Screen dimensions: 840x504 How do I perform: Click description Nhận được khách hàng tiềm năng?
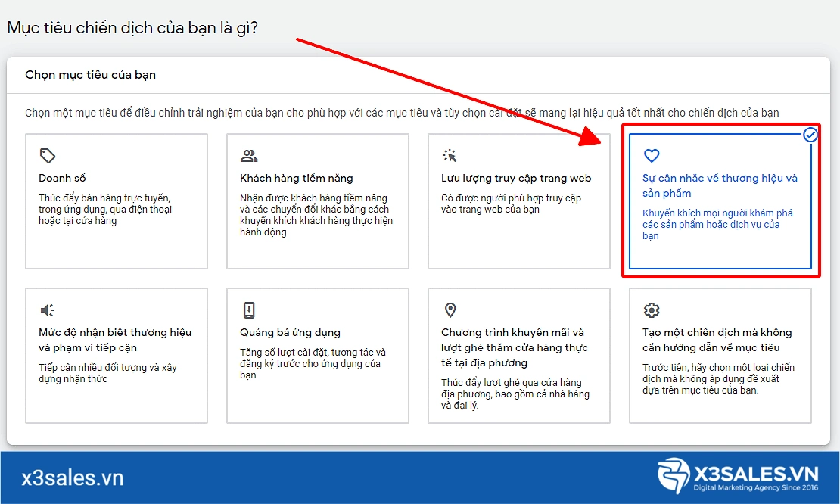point(316,215)
